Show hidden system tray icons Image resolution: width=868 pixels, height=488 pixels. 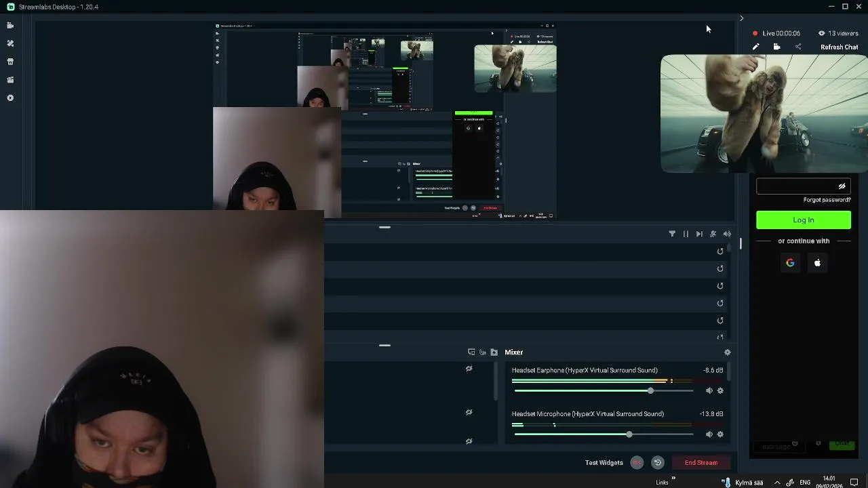click(777, 483)
